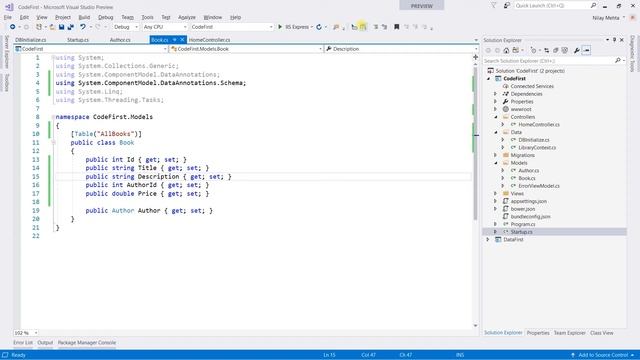Image resolution: width=640 pixels, height=360 pixels.
Task: Click the Undo toolbar icon
Action: (83, 27)
